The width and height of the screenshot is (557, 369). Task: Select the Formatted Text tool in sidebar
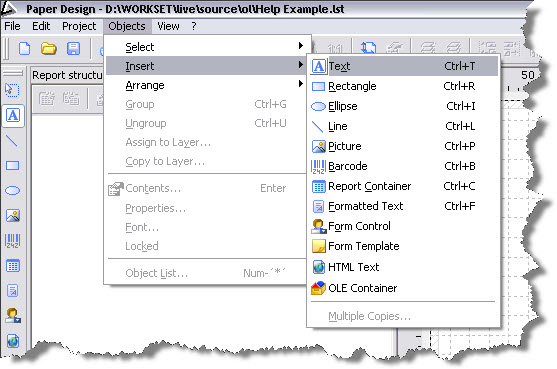(x=13, y=291)
